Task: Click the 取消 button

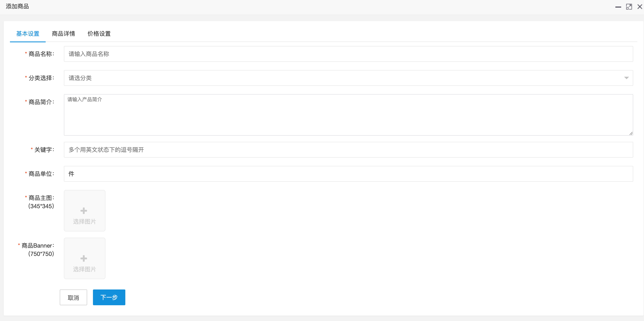Action: point(73,297)
